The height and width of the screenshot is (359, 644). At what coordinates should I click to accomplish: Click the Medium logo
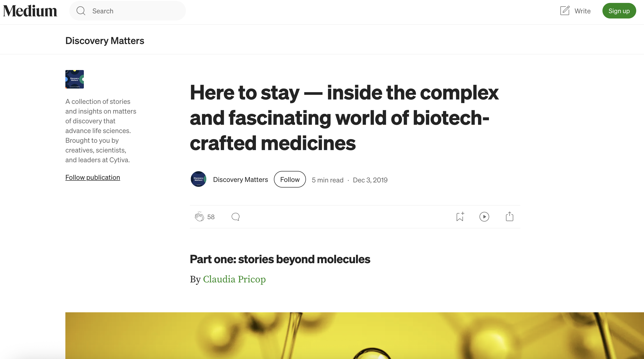pyautogui.click(x=30, y=11)
